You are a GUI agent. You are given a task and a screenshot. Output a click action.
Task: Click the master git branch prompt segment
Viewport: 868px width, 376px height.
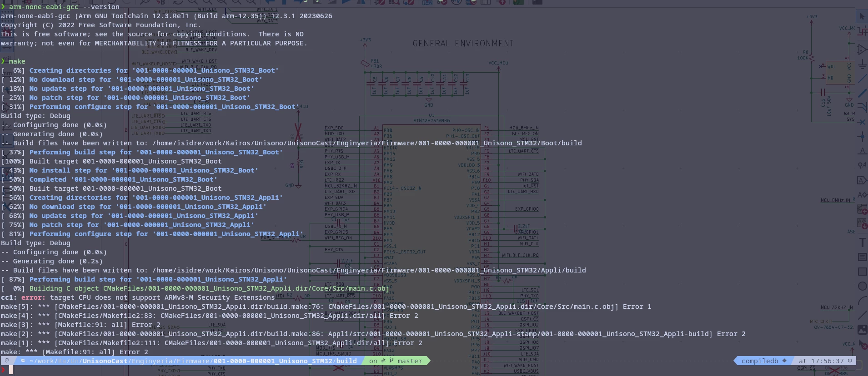[396, 361]
